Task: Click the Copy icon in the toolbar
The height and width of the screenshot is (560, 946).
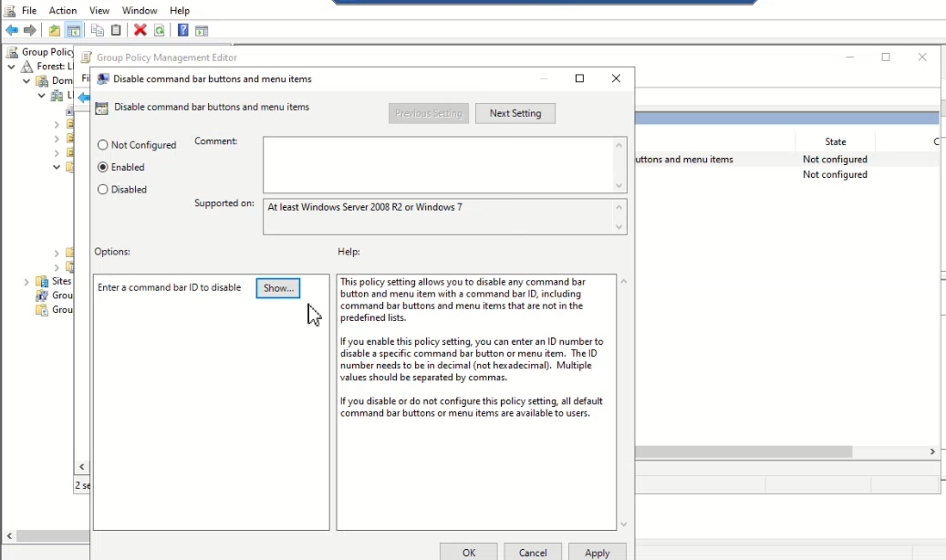Action: 97,30
